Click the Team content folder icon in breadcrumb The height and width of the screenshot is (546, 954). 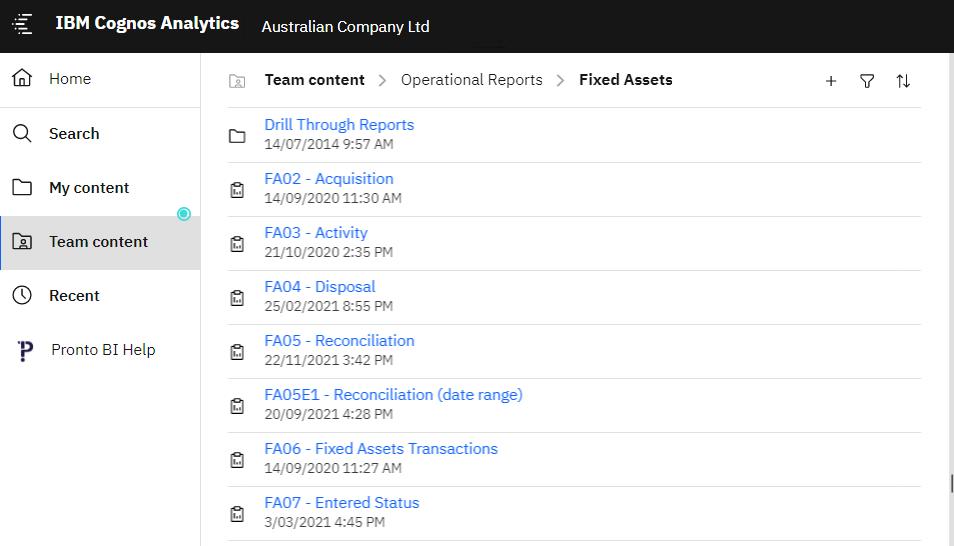pyautogui.click(x=237, y=81)
